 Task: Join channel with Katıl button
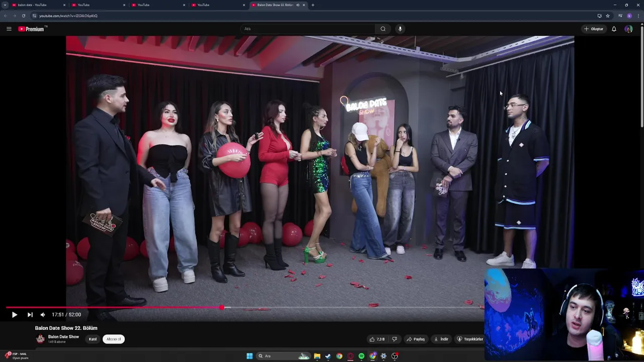point(93,339)
